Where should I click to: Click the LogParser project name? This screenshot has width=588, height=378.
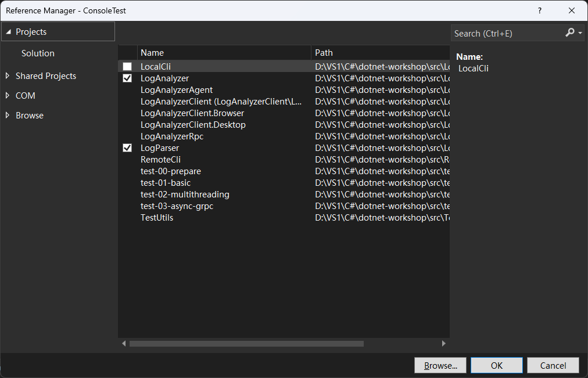(160, 148)
